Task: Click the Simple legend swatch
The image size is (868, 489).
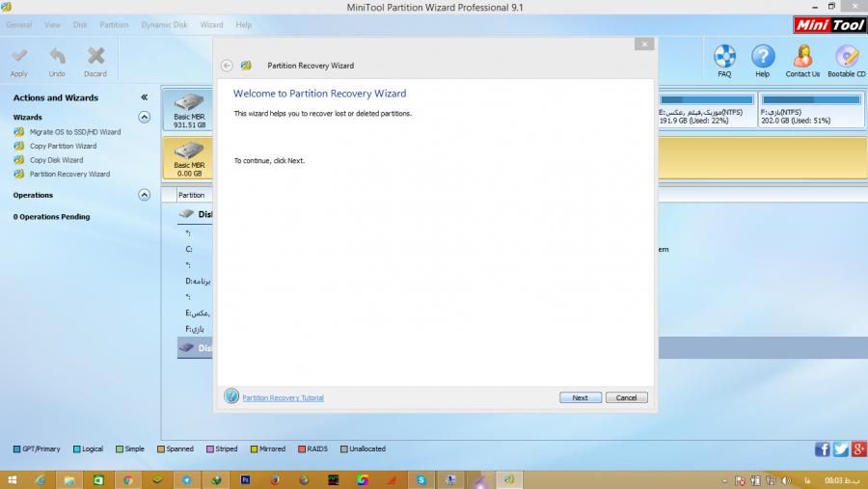Action: (x=119, y=449)
